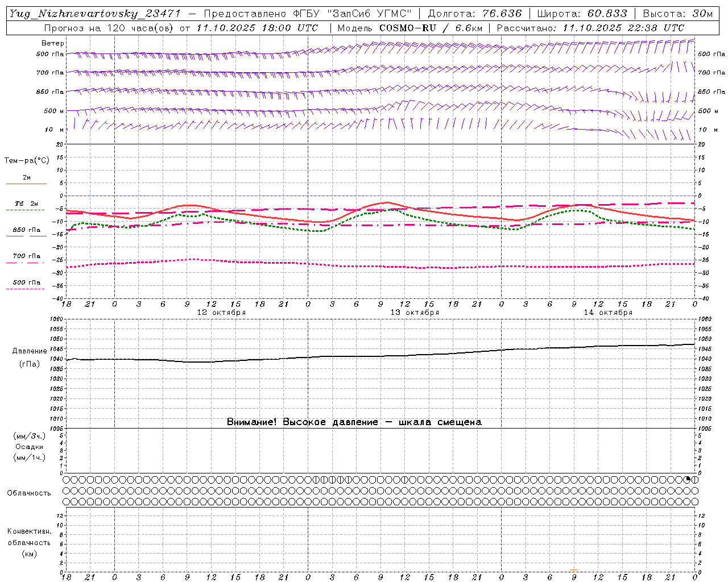
Task: Select the Модель COSMO-RU / 6.6км label
Action: (x=409, y=28)
